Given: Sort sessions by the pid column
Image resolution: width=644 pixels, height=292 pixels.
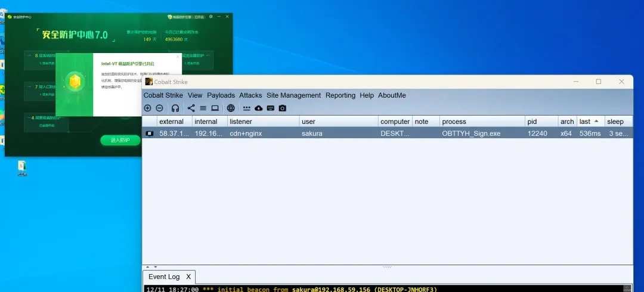Looking at the screenshot, I should pos(541,122).
